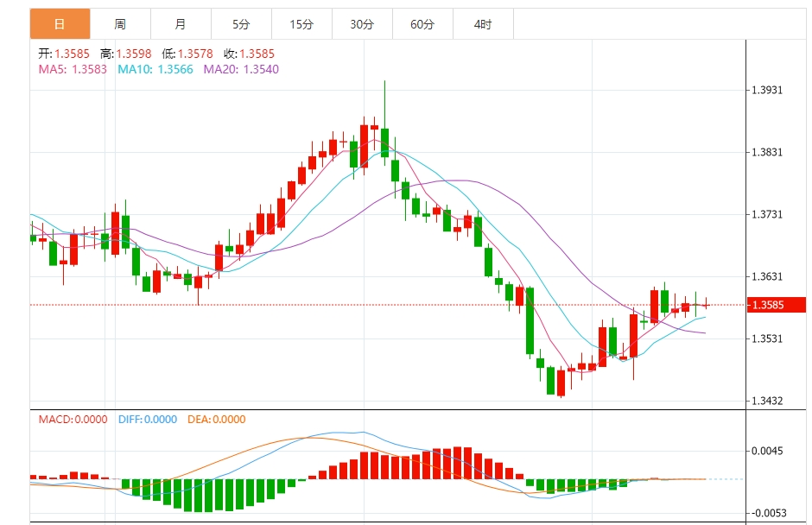Click the 1.3432 price axis label

click(767, 401)
